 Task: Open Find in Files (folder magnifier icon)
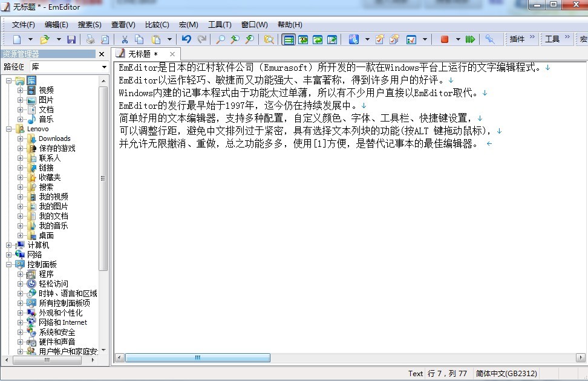(x=269, y=39)
